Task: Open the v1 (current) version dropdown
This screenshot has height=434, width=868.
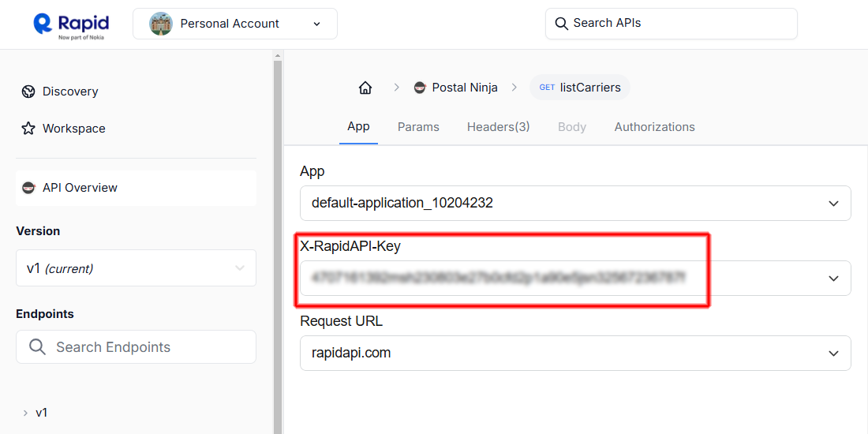Action: click(137, 268)
